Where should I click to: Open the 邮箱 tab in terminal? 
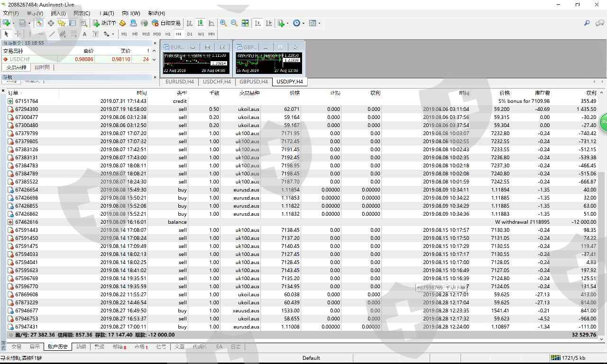119,347
